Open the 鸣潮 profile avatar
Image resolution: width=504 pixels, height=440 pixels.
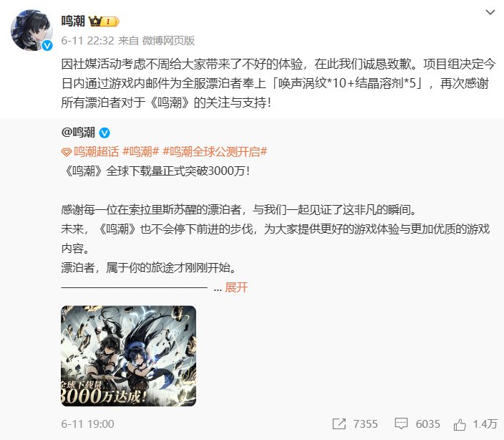coord(31,30)
